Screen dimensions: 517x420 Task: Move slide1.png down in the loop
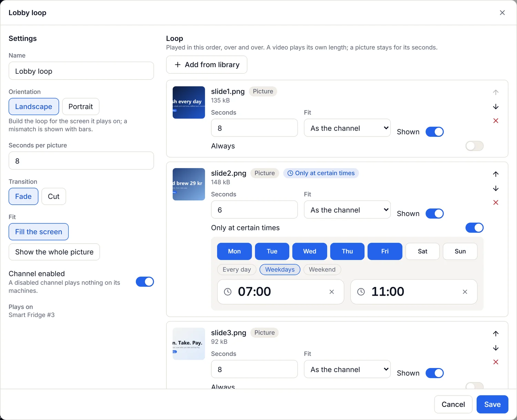496,106
